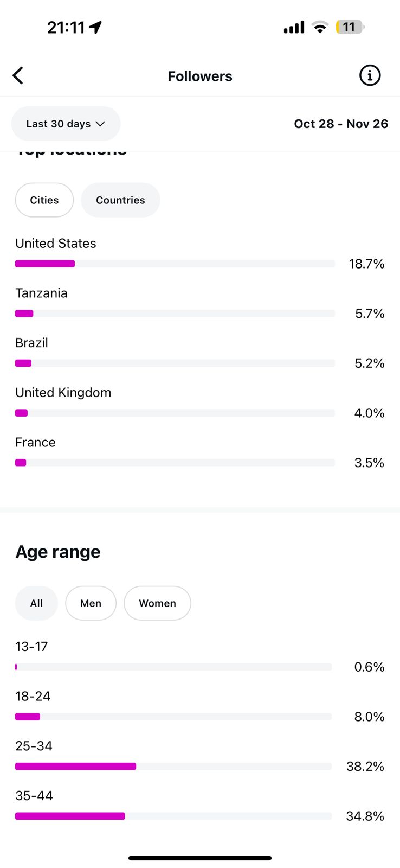The height and width of the screenshot is (868, 400).
Task: Tap the location arrow beside the time
Action: 96,27
